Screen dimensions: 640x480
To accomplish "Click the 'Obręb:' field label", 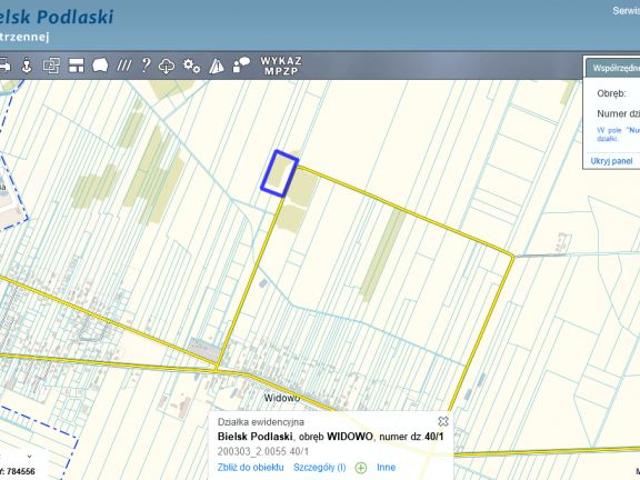I will [x=611, y=93].
